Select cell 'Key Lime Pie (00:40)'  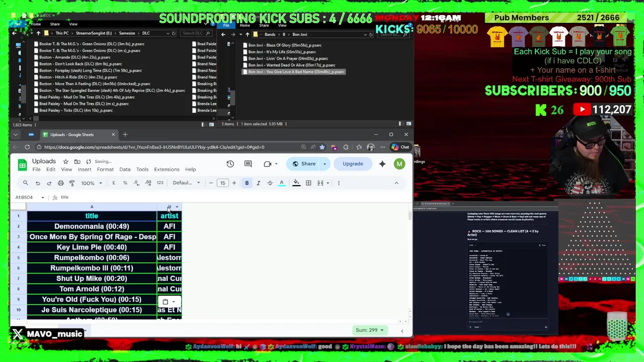tap(92, 247)
